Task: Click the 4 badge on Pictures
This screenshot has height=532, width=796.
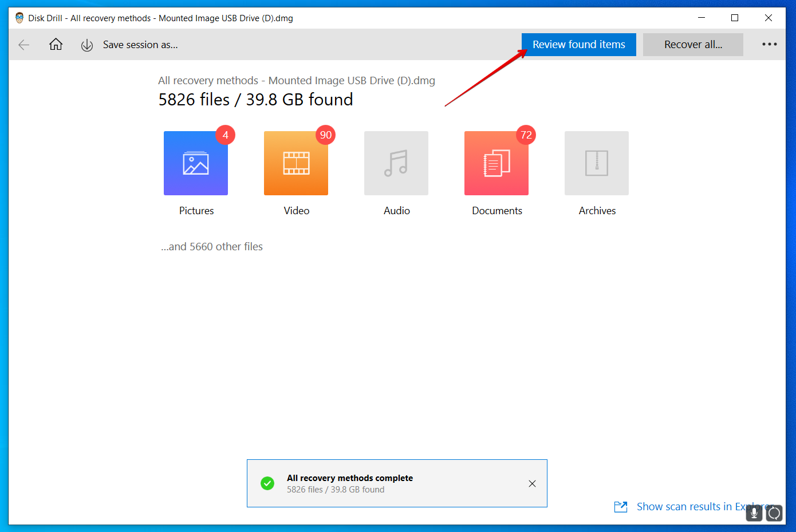Action: click(x=226, y=135)
